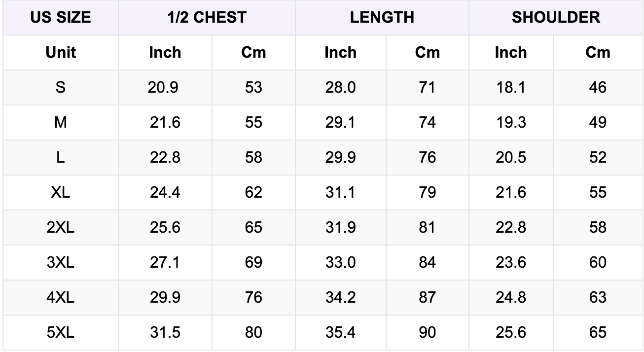Click the 20.5 inch shoulder value
Viewport: 644px width, 352px height.
click(511, 157)
